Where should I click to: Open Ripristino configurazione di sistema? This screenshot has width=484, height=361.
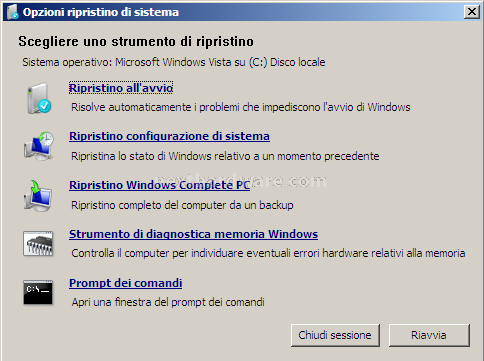point(169,136)
